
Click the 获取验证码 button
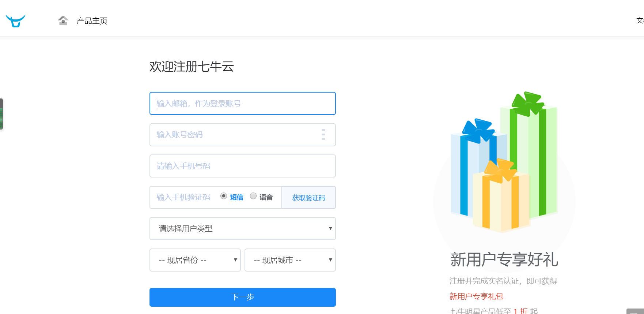click(x=308, y=198)
